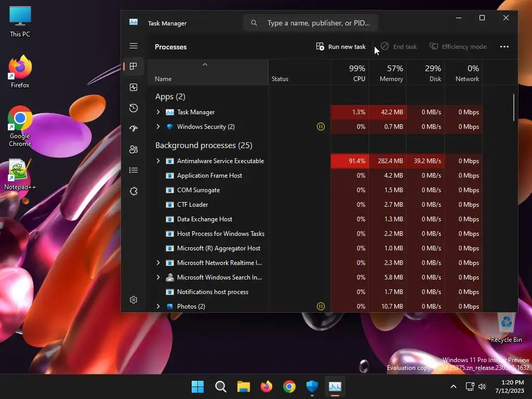
Task: Open the Performance page in sidebar
Action: [x=134, y=87]
